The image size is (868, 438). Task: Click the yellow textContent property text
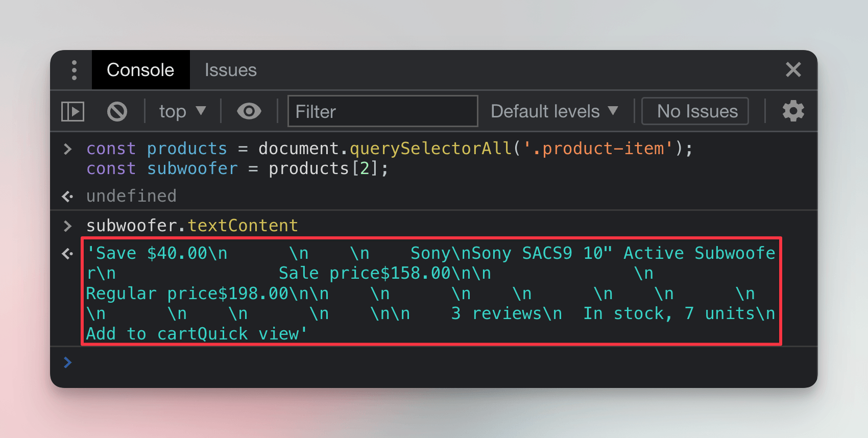pyautogui.click(x=243, y=225)
